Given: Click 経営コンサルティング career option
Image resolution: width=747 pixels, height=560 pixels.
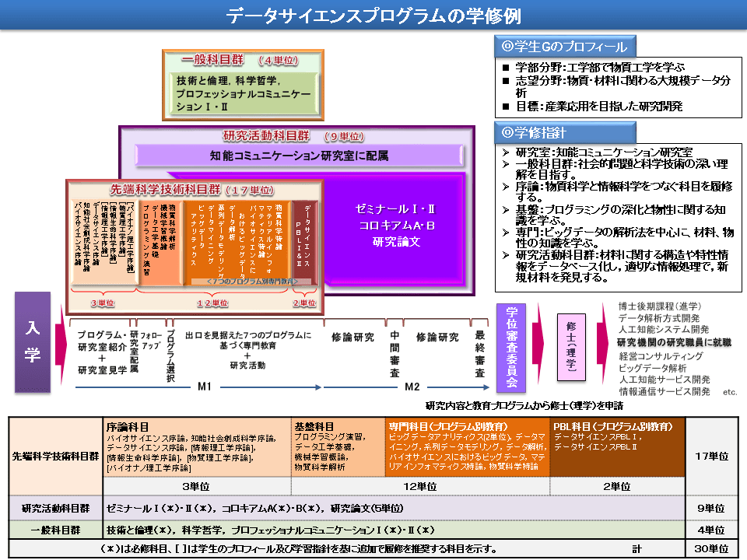Looking at the screenshot, I should point(661,356).
